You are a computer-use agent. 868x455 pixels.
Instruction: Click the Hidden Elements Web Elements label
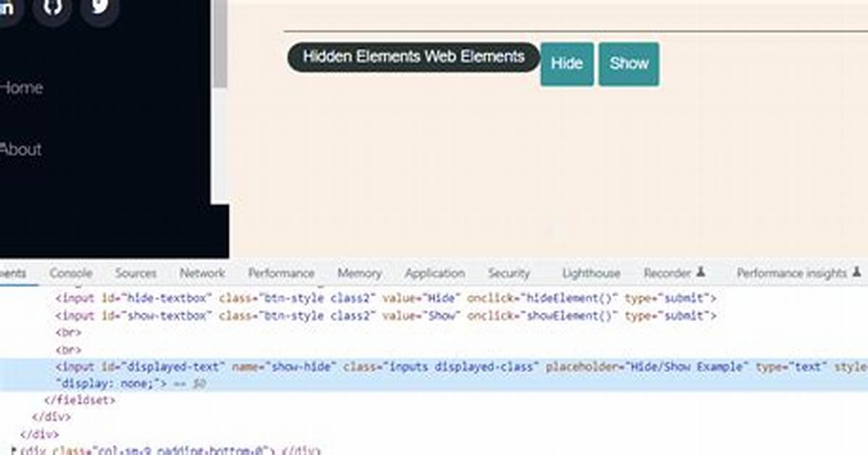click(413, 57)
